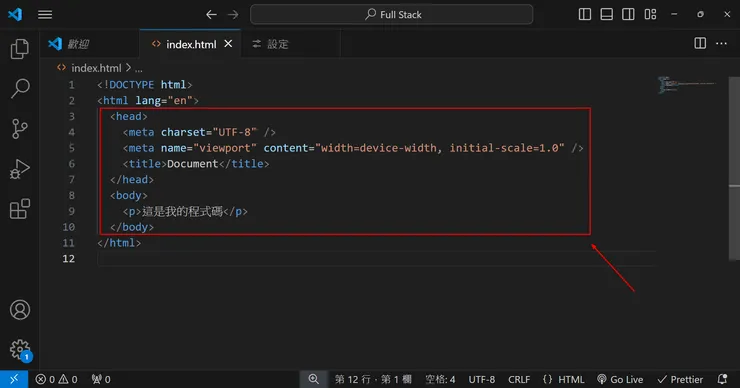740x388 pixels.
Task: Toggle primary side bar layout icon
Action: pyautogui.click(x=585, y=14)
